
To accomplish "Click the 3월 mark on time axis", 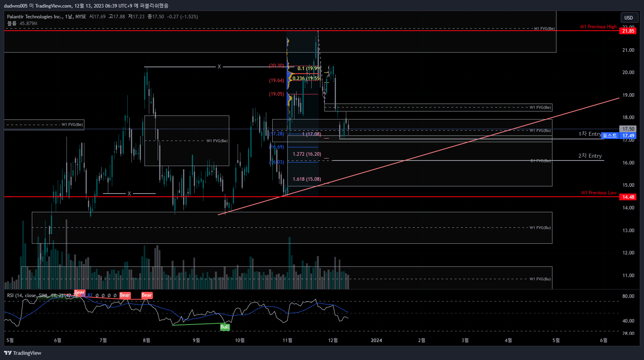I will [x=465, y=340].
